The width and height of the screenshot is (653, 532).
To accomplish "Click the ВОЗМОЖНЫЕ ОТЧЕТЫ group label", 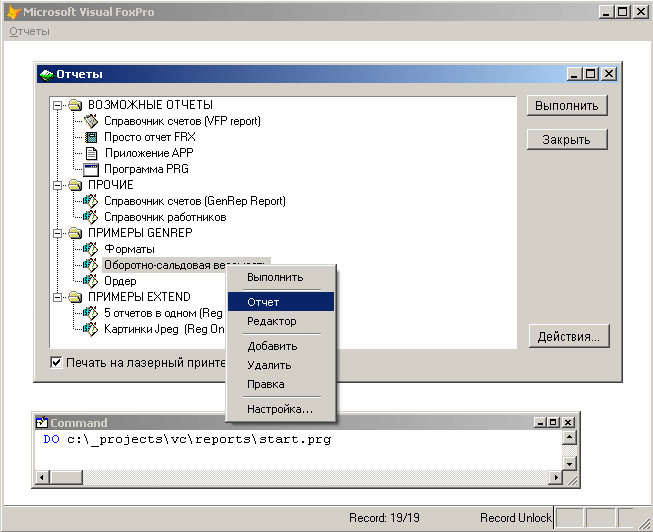I will point(150,105).
